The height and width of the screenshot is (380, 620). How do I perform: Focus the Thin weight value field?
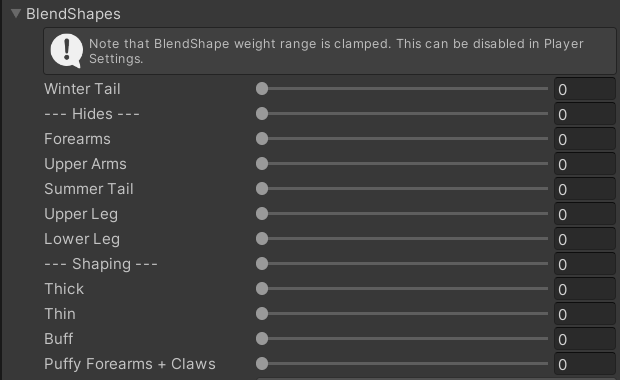584,314
